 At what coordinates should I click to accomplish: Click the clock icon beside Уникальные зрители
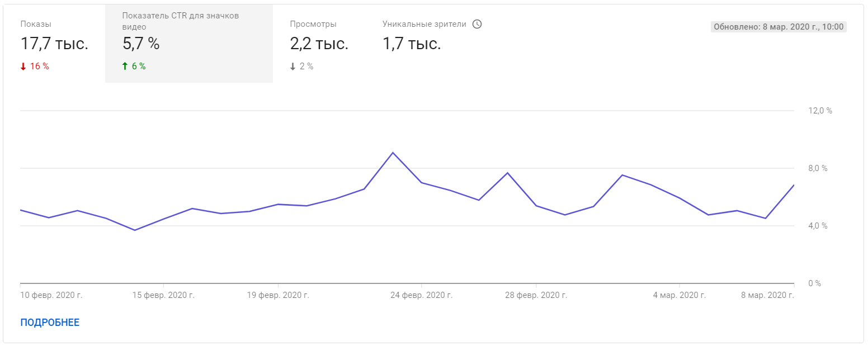pyautogui.click(x=477, y=24)
